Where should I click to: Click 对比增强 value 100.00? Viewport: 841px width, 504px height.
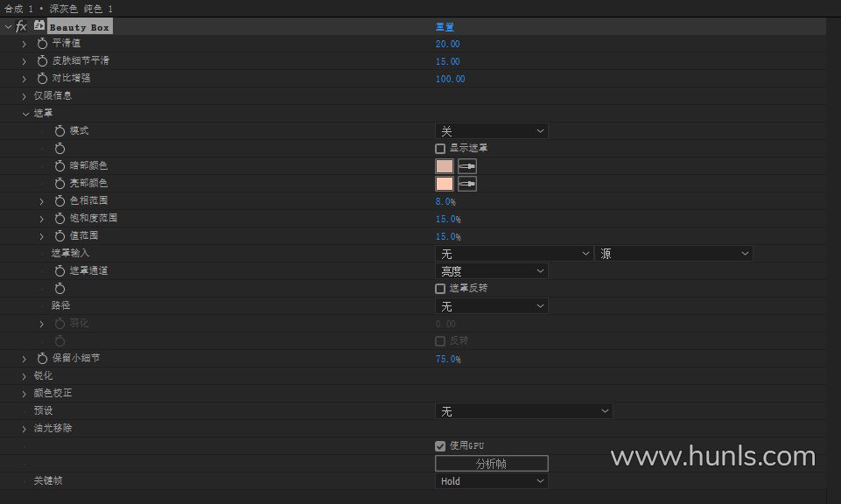pos(450,79)
